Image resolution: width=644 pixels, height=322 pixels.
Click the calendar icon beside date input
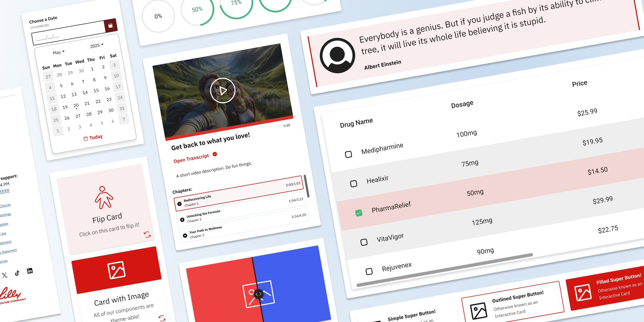click(x=110, y=25)
